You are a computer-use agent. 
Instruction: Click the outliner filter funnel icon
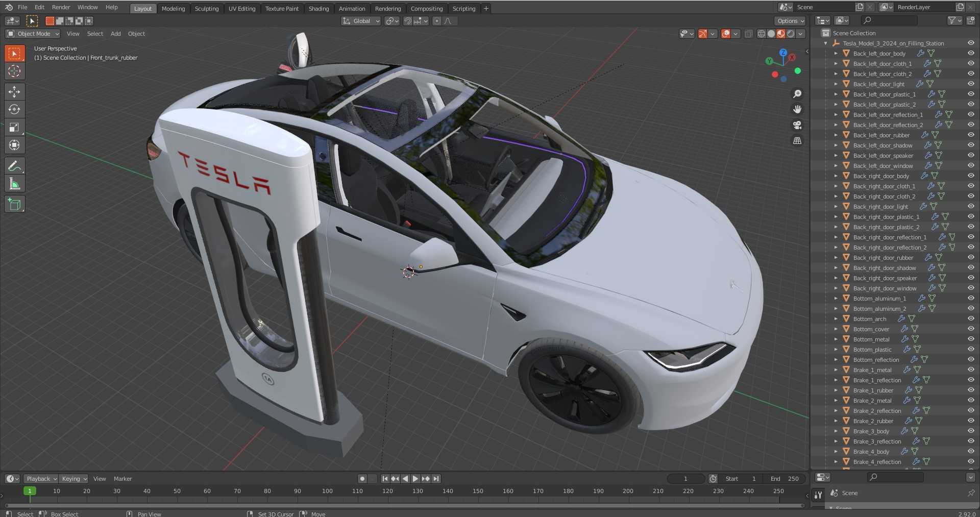951,20
